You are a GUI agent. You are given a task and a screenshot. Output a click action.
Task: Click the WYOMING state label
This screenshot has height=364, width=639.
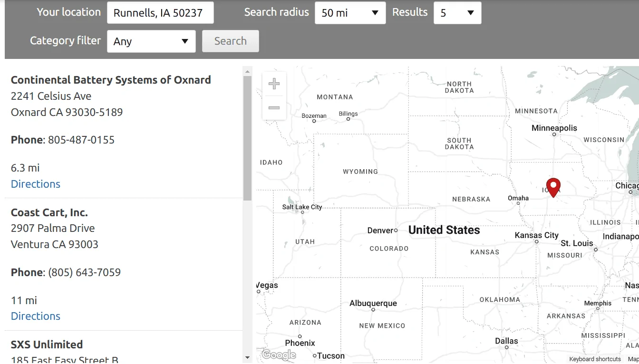click(360, 172)
